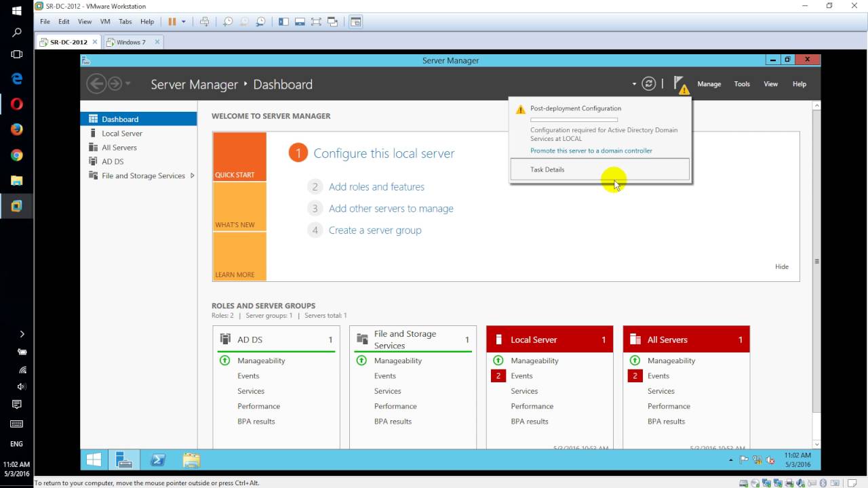Open Server Manager from guest taskbar
868x488 pixels.
tap(123, 460)
